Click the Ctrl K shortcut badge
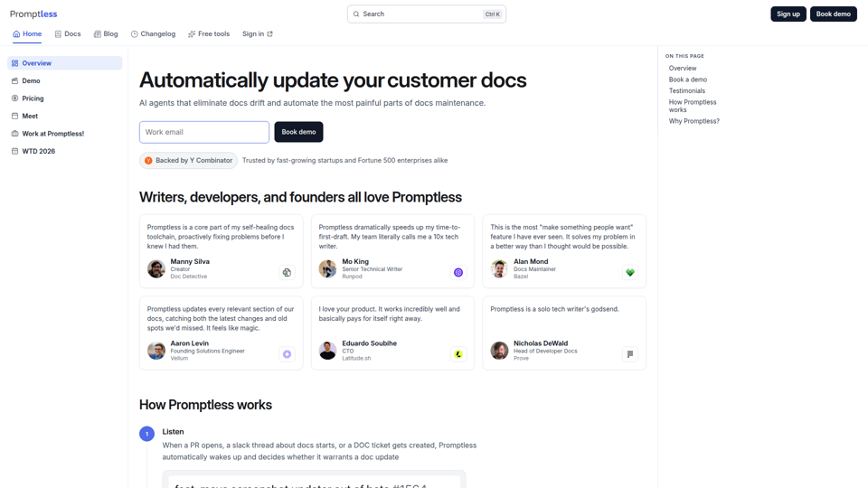Viewport: 868px width, 488px height. 492,14
